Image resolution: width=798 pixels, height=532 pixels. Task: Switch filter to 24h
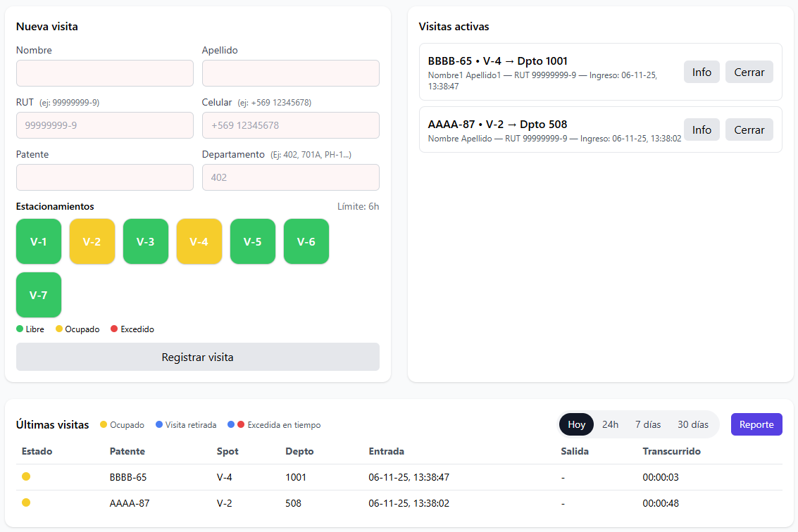[x=610, y=424]
